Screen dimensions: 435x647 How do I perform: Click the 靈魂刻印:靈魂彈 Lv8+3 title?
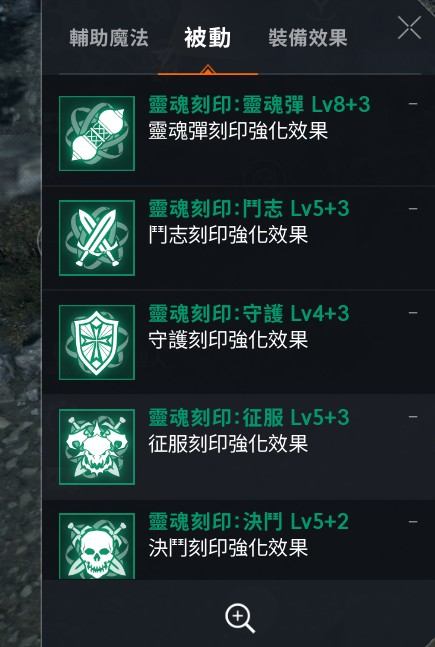pos(259,105)
